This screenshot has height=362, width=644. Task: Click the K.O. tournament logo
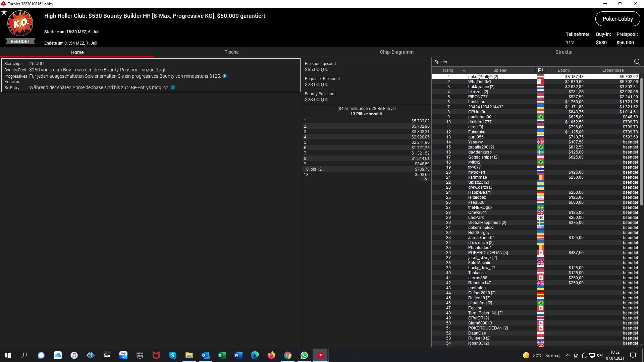(x=20, y=23)
